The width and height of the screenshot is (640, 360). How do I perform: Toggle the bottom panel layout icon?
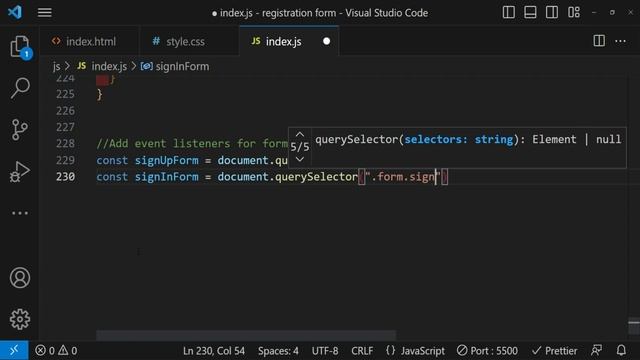click(x=530, y=12)
